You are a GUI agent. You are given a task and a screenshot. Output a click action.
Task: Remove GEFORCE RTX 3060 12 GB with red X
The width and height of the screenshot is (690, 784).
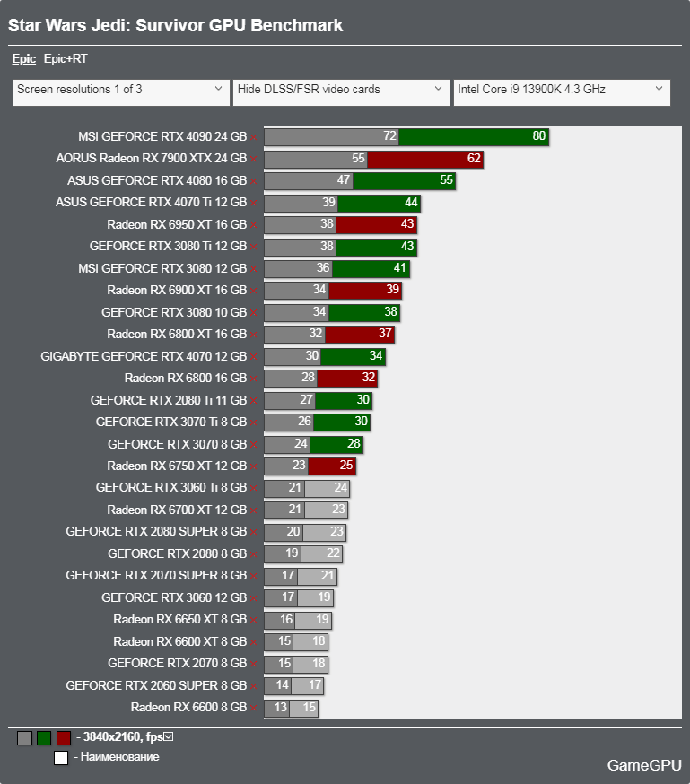(x=254, y=598)
